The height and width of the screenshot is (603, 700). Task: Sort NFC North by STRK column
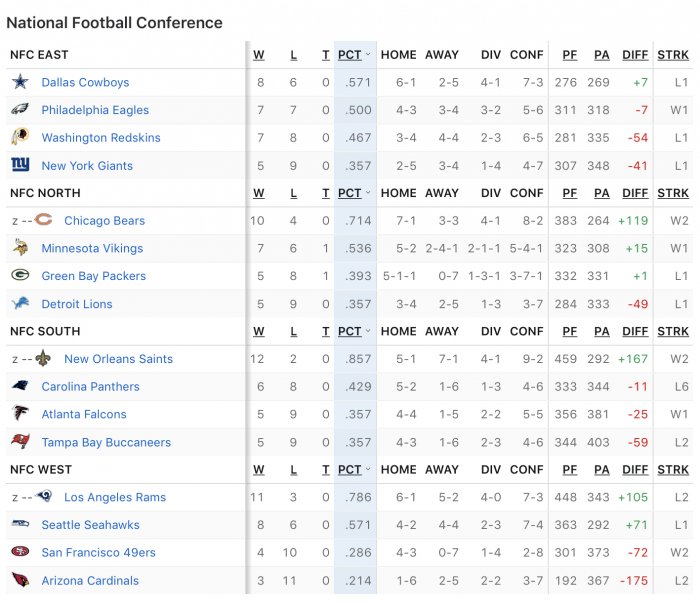tap(673, 193)
